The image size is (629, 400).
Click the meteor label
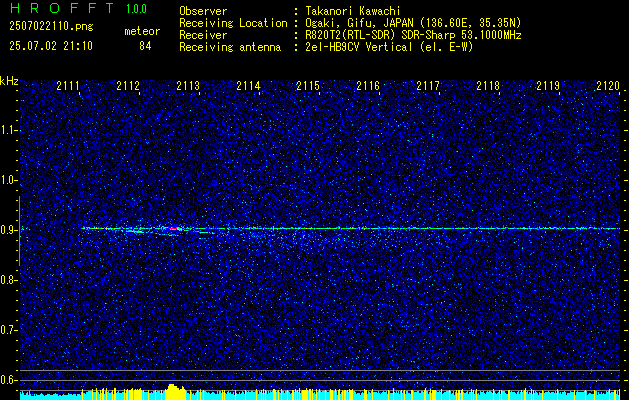[x=142, y=31]
